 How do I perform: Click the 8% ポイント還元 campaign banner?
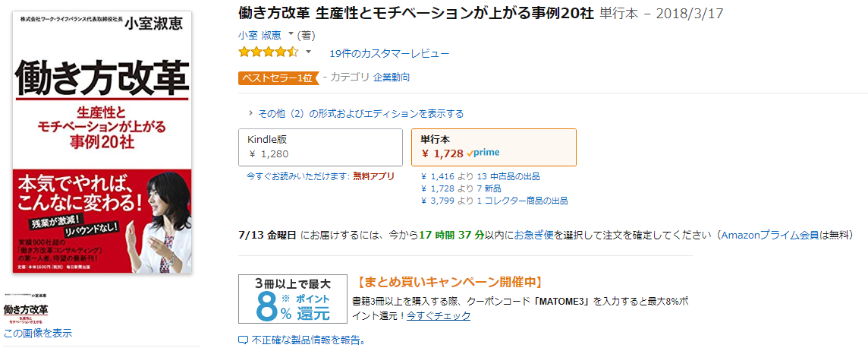(x=293, y=299)
